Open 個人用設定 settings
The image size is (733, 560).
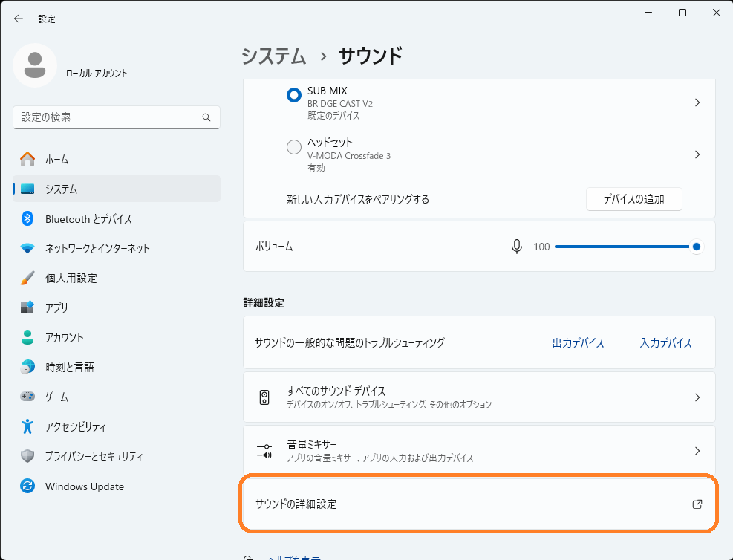pyautogui.click(x=117, y=278)
